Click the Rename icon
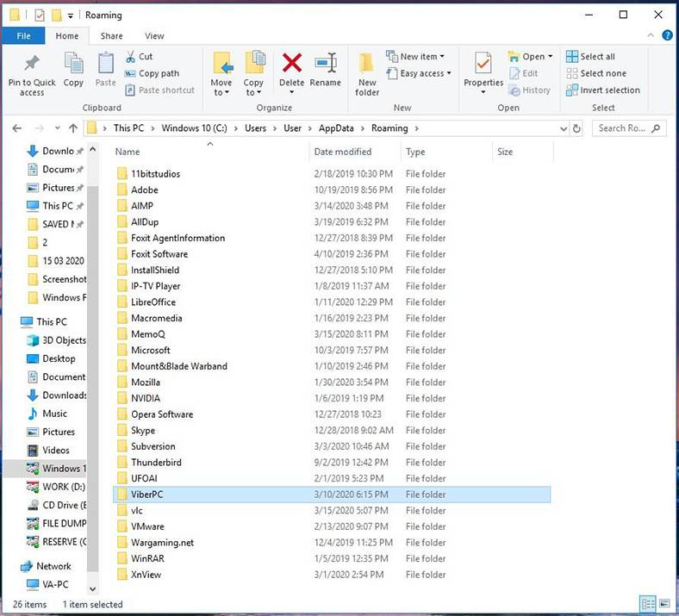The height and width of the screenshot is (616, 679). 326,63
